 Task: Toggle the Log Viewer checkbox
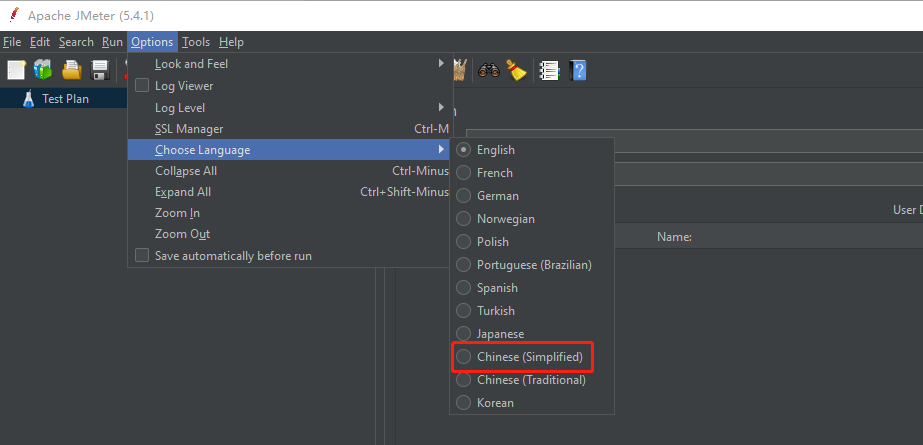click(142, 85)
